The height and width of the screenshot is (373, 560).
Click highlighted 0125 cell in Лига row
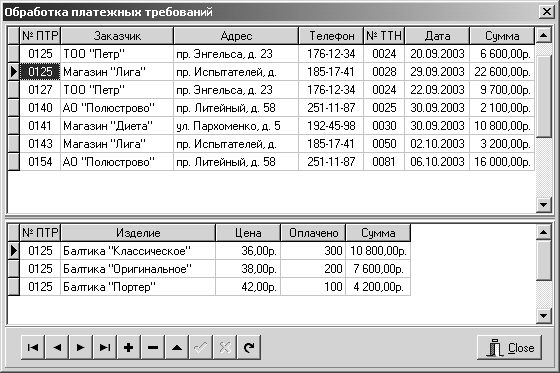pyautogui.click(x=40, y=72)
